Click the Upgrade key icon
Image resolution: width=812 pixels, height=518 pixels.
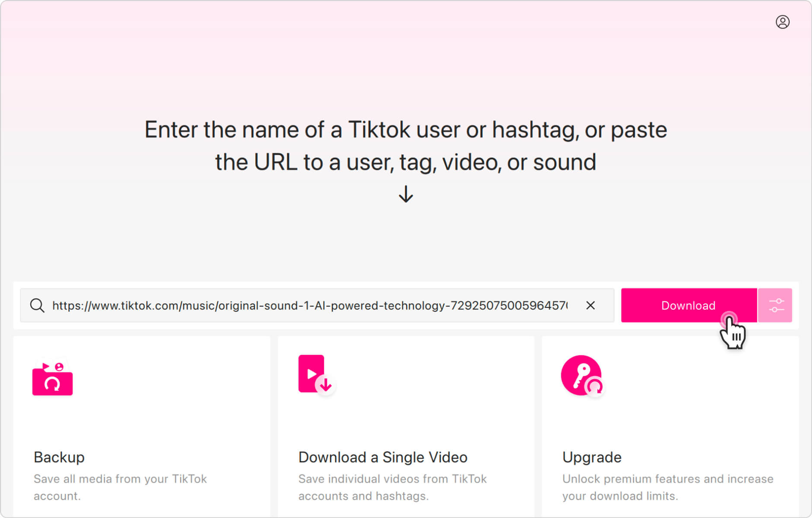(582, 375)
